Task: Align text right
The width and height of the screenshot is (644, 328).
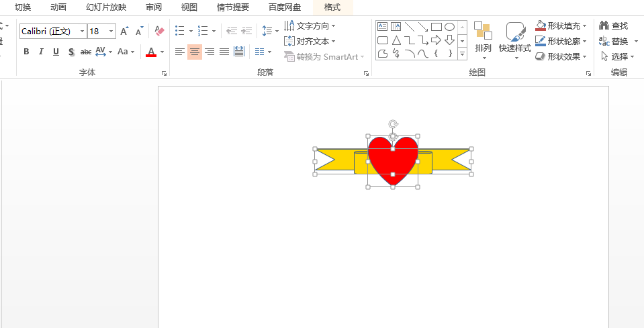Action: pyautogui.click(x=210, y=52)
